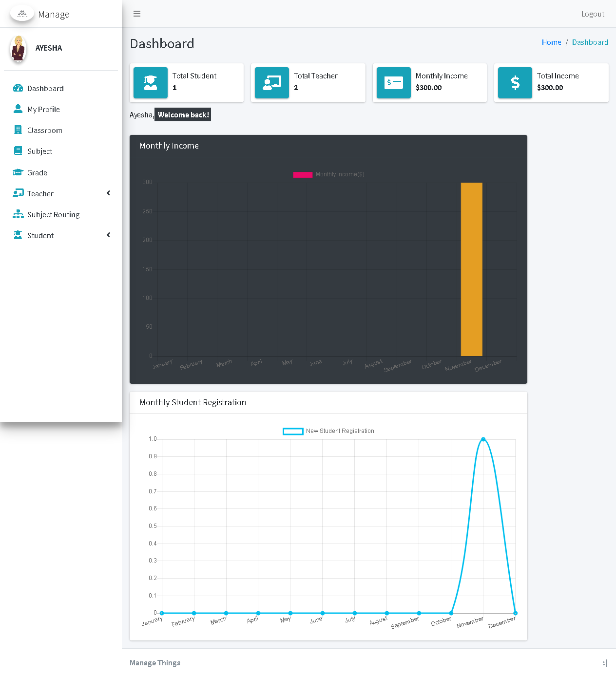The height and width of the screenshot is (676, 616).
Task: Click the Monthly Income $300.00 value
Action: [x=429, y=88]
